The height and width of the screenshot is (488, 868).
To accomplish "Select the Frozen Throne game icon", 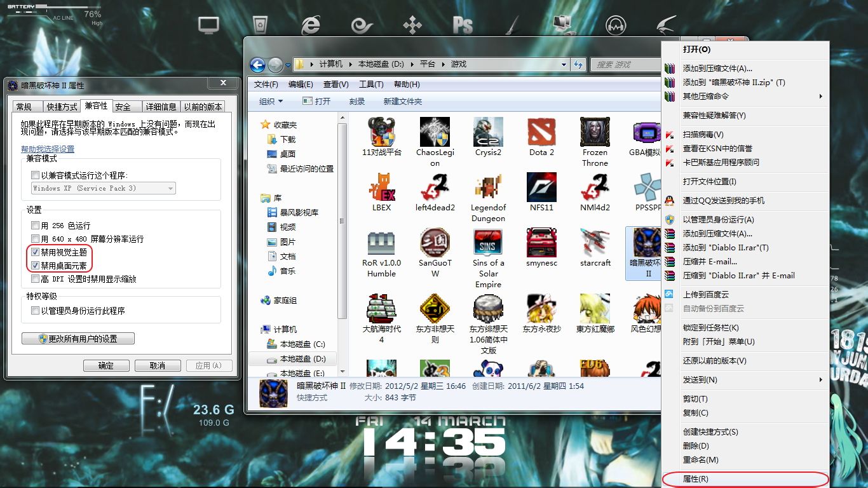I will pyautogui.click(x=595, y=132).
